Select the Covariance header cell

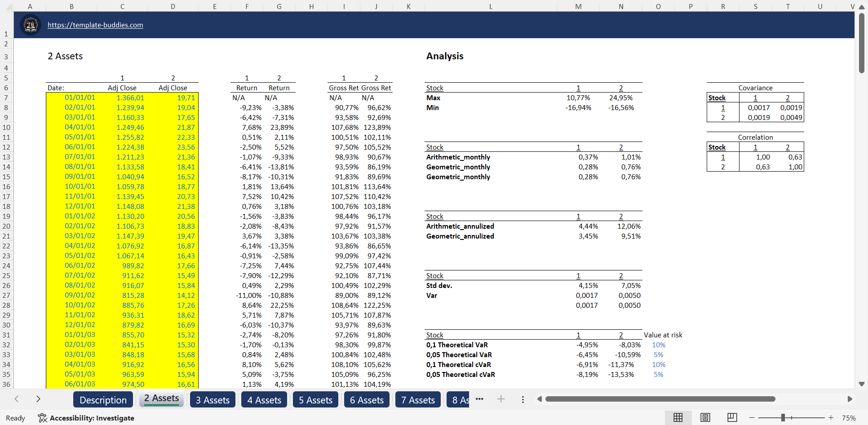755,88
